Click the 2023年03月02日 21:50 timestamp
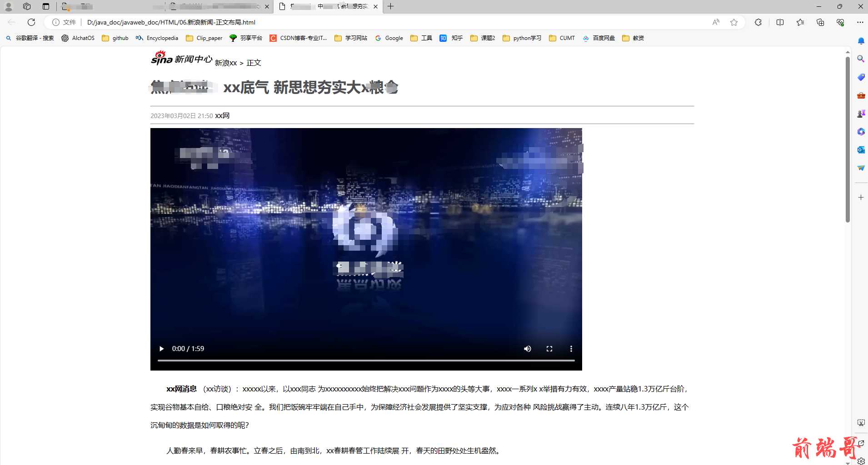 coord(182,116)
